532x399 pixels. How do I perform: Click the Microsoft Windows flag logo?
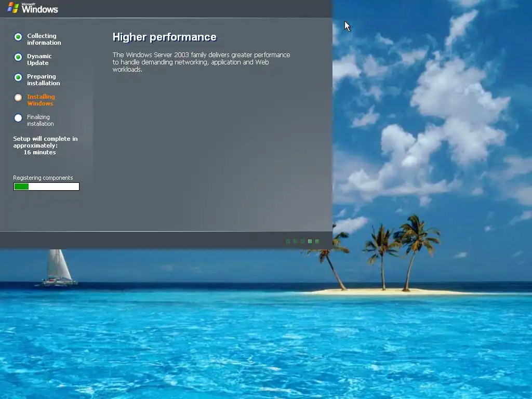(x=13, y=7)
